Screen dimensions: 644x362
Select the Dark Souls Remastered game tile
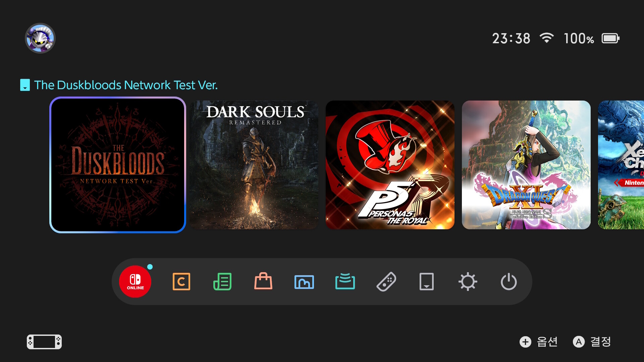(x=254, y=165)
